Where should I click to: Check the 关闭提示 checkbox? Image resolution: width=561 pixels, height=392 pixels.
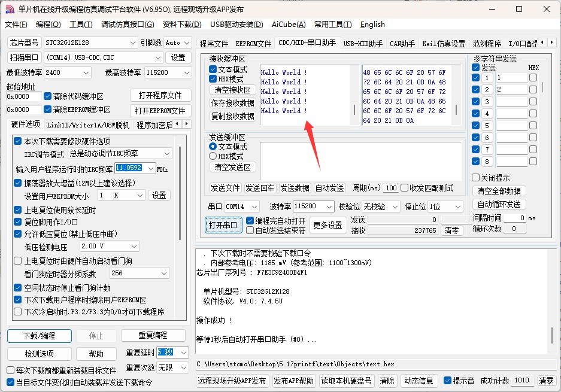coord(476,178)
